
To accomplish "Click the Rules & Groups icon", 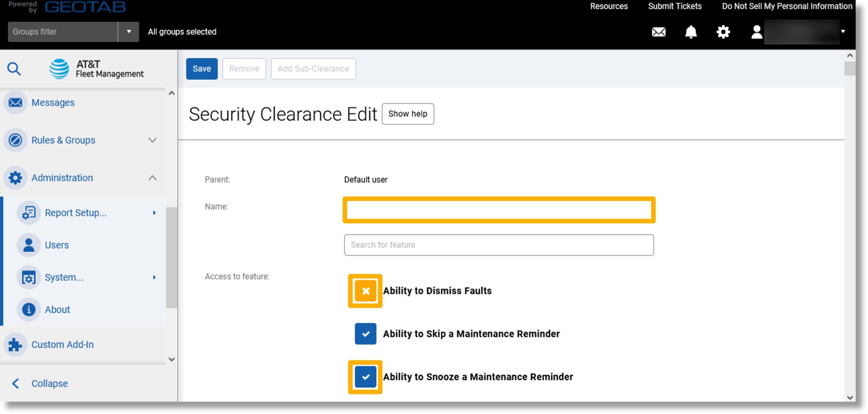I will 15,140.
